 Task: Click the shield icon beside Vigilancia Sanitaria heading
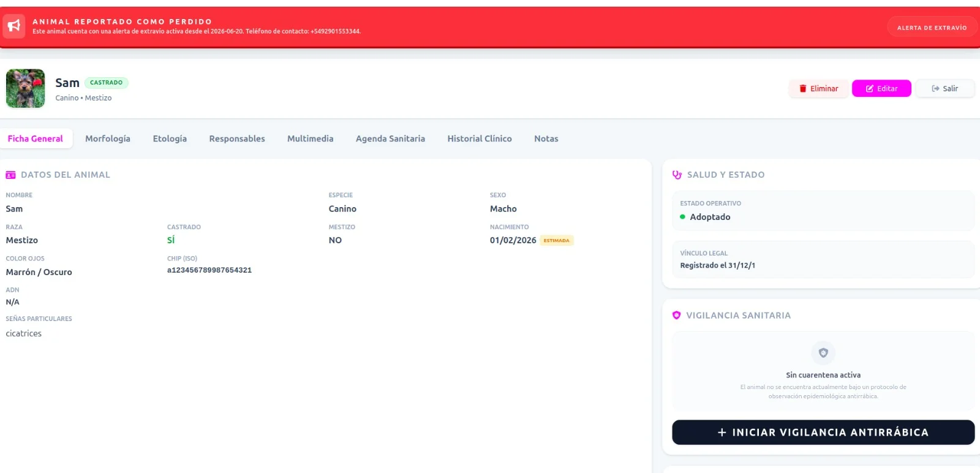pyautogui.click(x=676, y=316)
